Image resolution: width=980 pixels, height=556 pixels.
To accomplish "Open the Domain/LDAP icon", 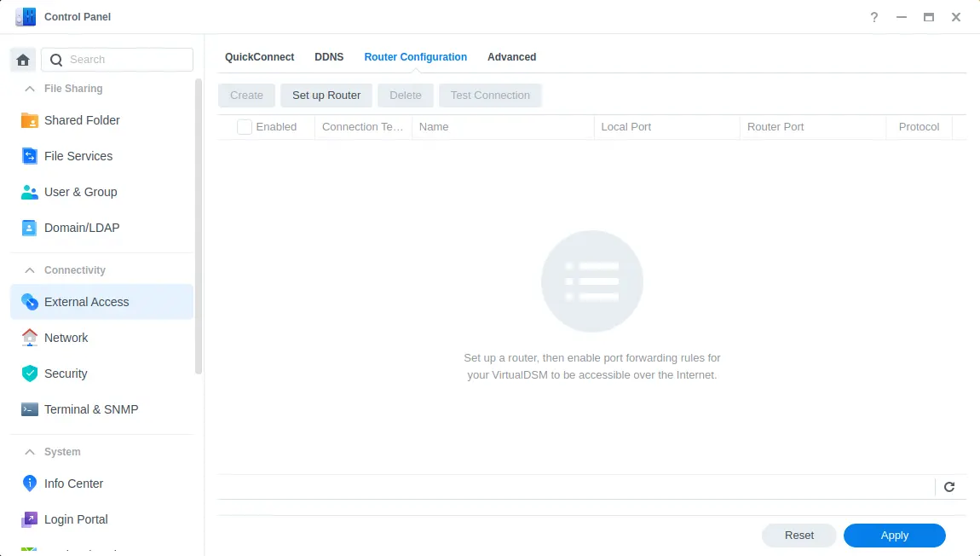I will [x=29, y=228].
